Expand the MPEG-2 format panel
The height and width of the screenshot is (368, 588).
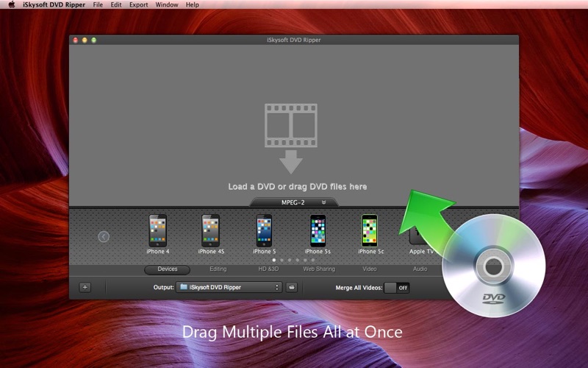[294, 202]
